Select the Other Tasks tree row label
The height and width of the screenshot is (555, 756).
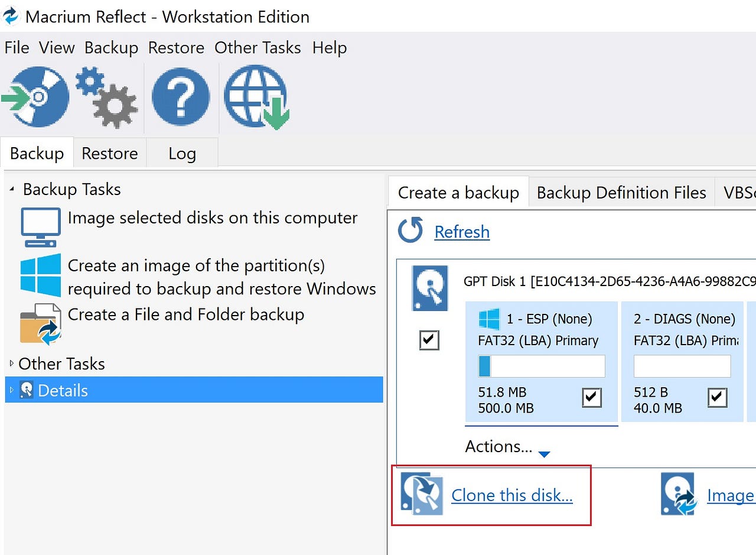coord(61,363)
